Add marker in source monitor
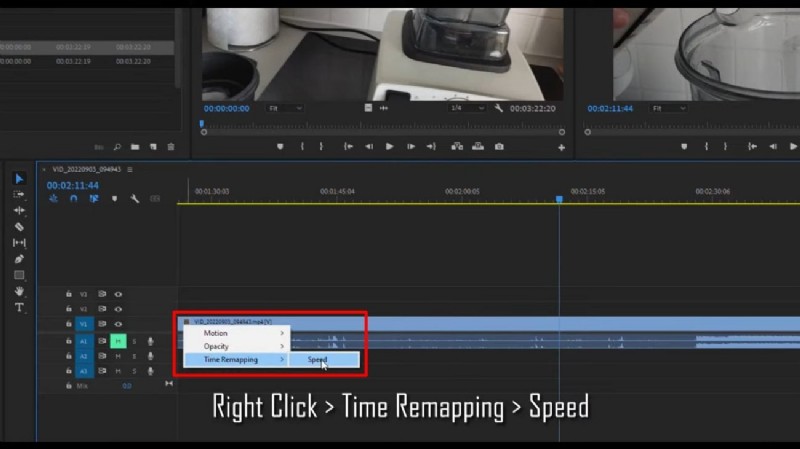This screenshot has width=800, height=449. [280, 147]
